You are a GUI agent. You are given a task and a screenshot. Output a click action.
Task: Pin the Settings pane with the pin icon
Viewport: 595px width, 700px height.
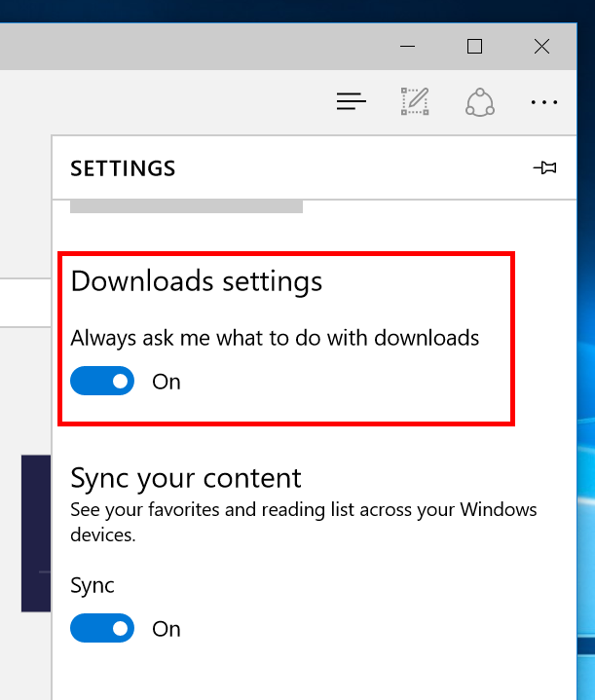pos(545,168)
